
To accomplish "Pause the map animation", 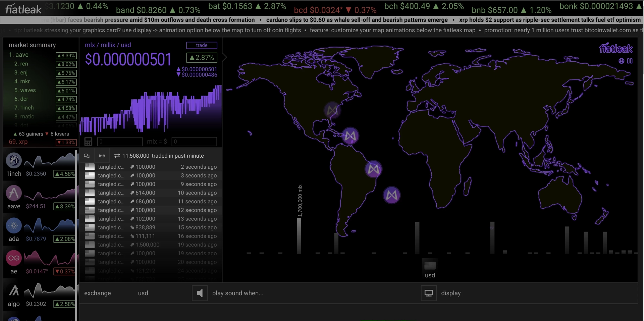I will pyautogui.click(x=630, y=61).
